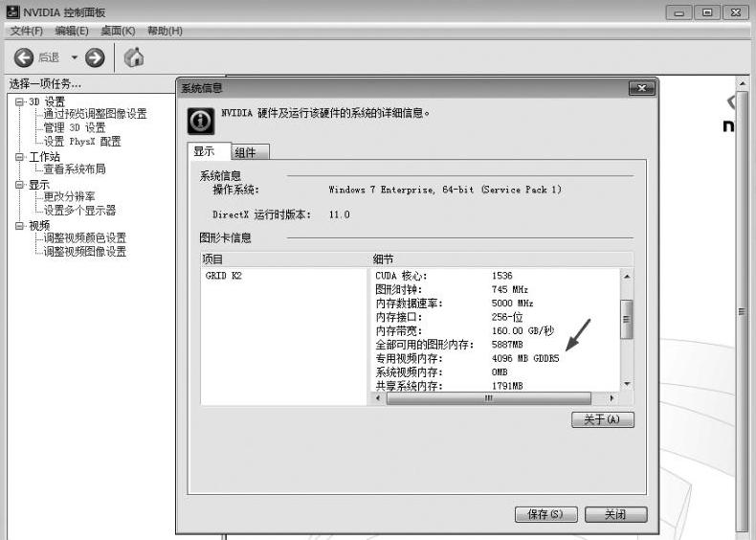756x540 pixels.
Task: Close the 系统信息 dialog with X
Action: click(x=642, y=88)
